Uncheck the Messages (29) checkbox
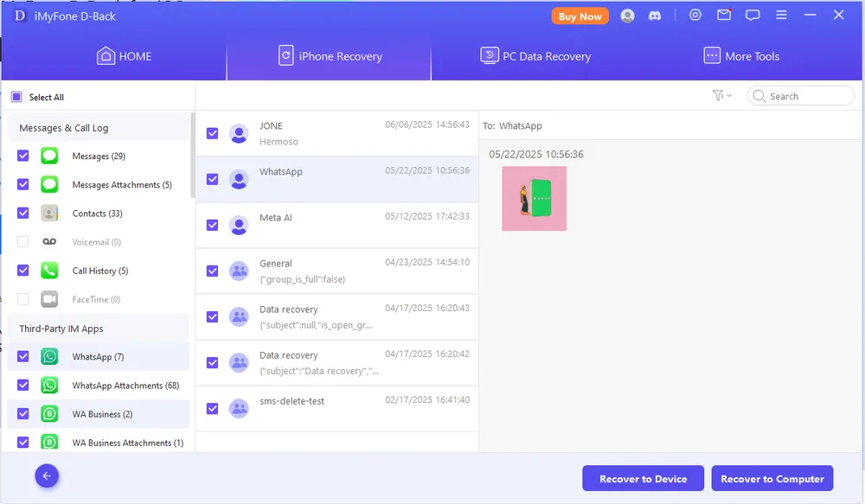The width and height of the screenshot is (865, 504). (x=23, y=156)
